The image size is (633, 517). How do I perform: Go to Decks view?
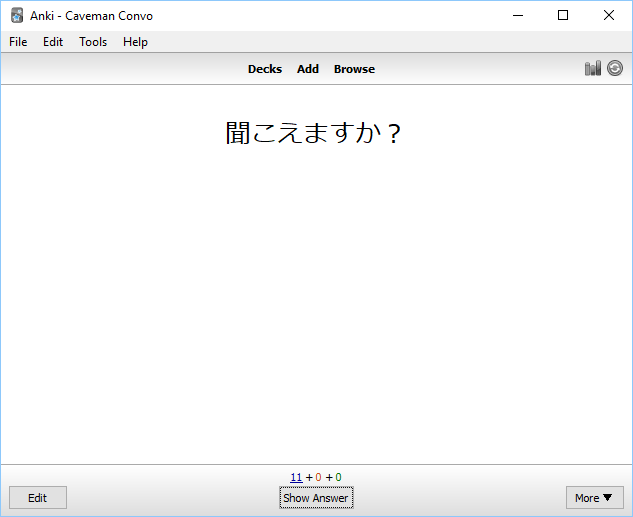click(x=265, y=69)
